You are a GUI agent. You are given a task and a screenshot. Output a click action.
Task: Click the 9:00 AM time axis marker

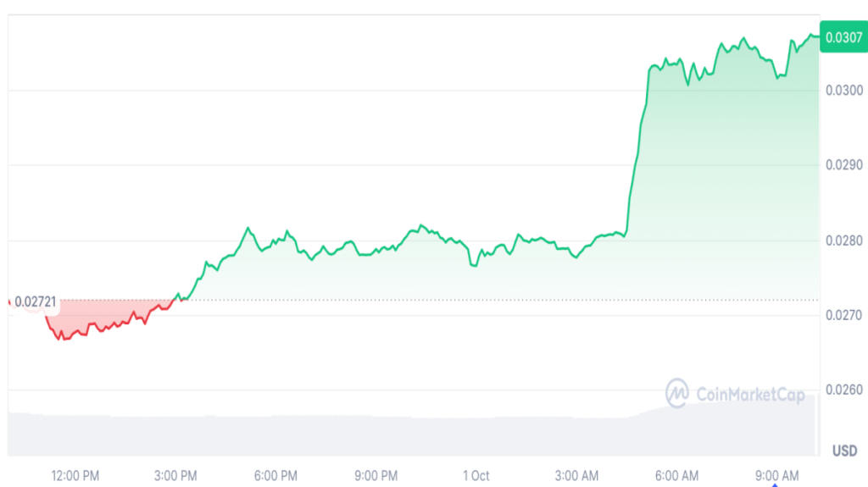(777, 475)
